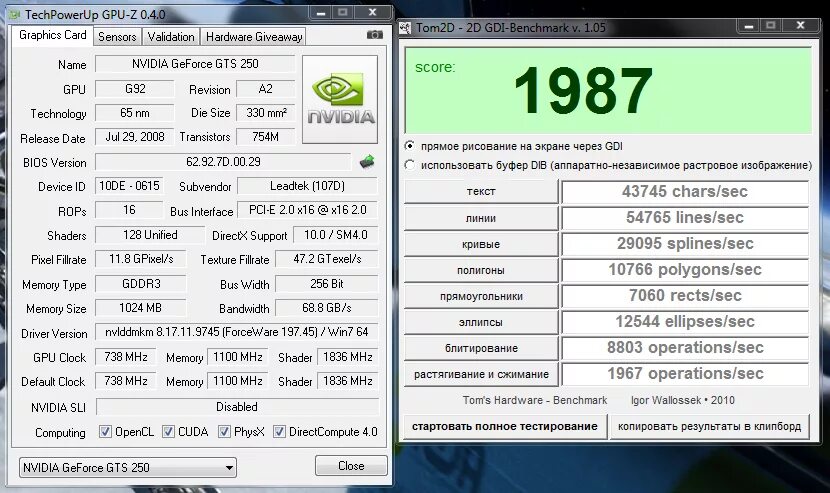This screenshot has height=493, width=830.
Task: Click the прямоугольники test button
Action: tap(481, 296)
